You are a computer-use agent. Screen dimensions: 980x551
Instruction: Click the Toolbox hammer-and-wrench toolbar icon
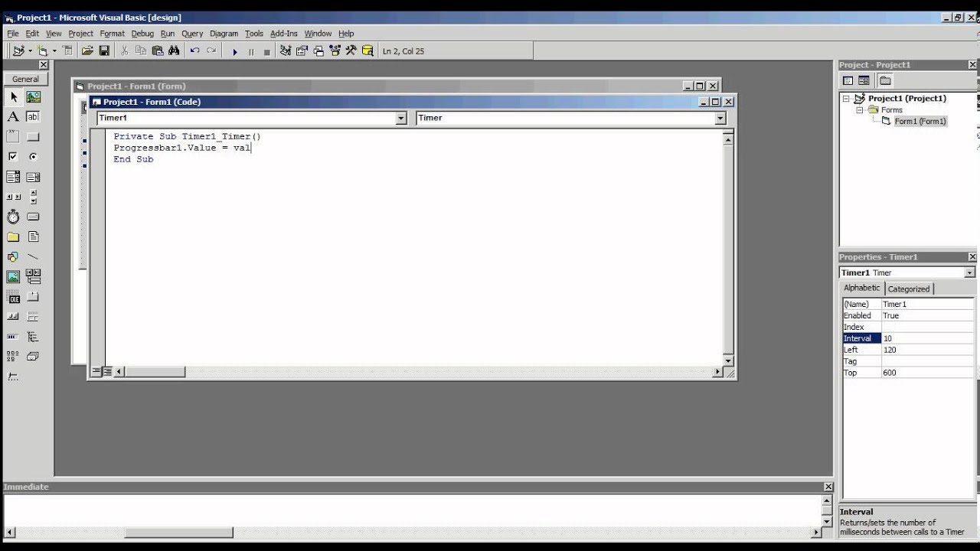(351, 51)
